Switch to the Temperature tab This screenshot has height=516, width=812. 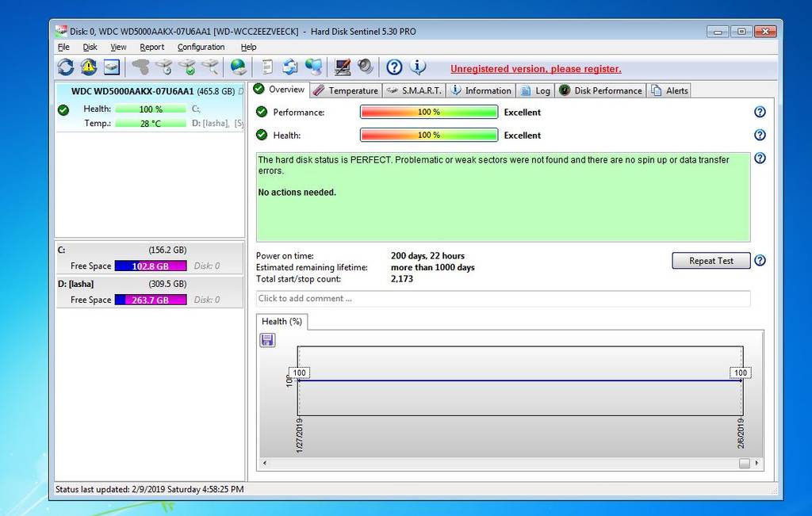[x=346, y=90]
